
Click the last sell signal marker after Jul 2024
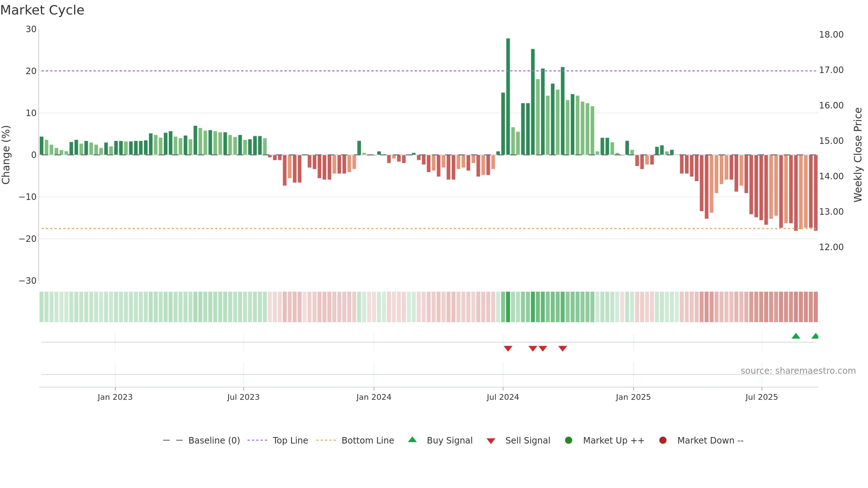pos(562,348)
